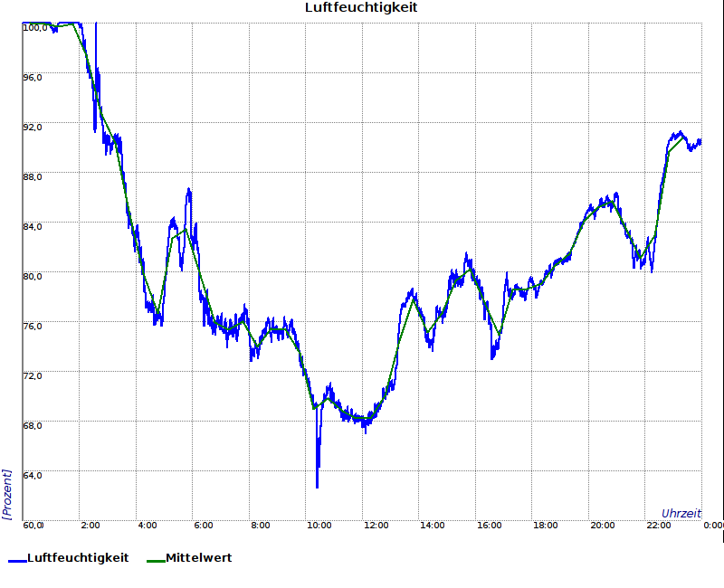This screenshot has width=724, height=588.
Task: Click the 0:00 time tick label
Action: (x=713, y=526)
